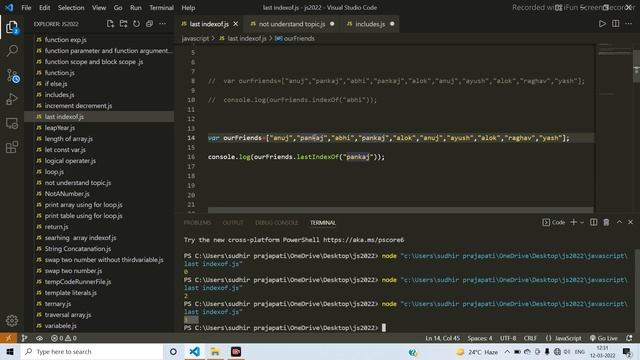This screenshot has width=640, height=360.
Task: Open the Edit menu
Action: (44, 8)
